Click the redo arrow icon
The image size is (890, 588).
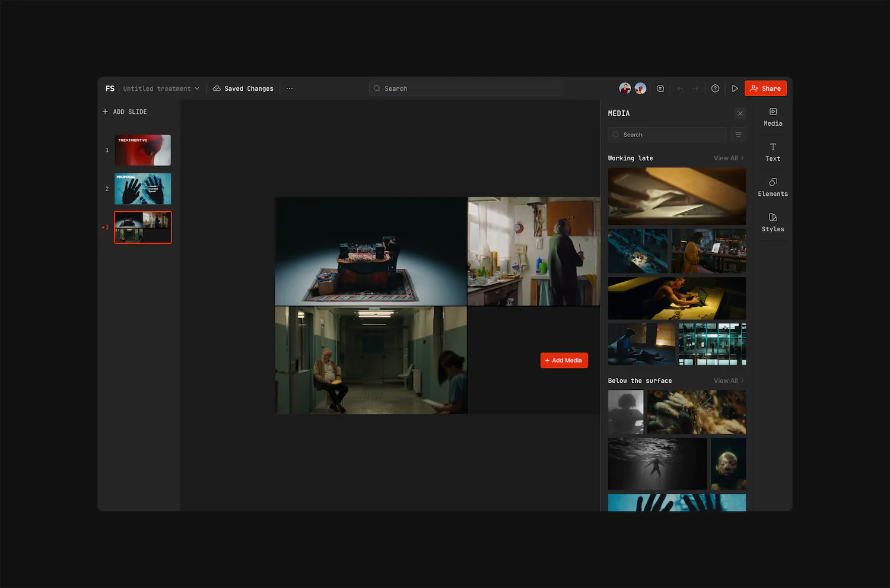(x=695, y=88)
